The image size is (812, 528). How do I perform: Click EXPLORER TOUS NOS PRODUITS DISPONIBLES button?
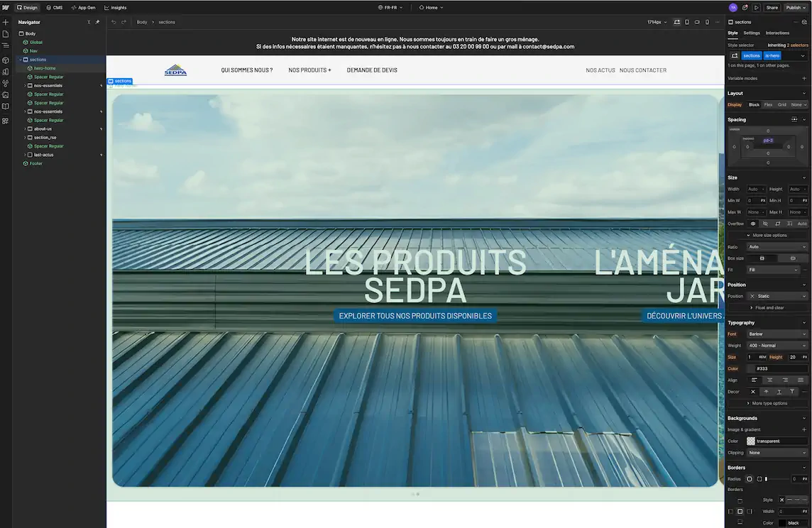click(415, 316)
